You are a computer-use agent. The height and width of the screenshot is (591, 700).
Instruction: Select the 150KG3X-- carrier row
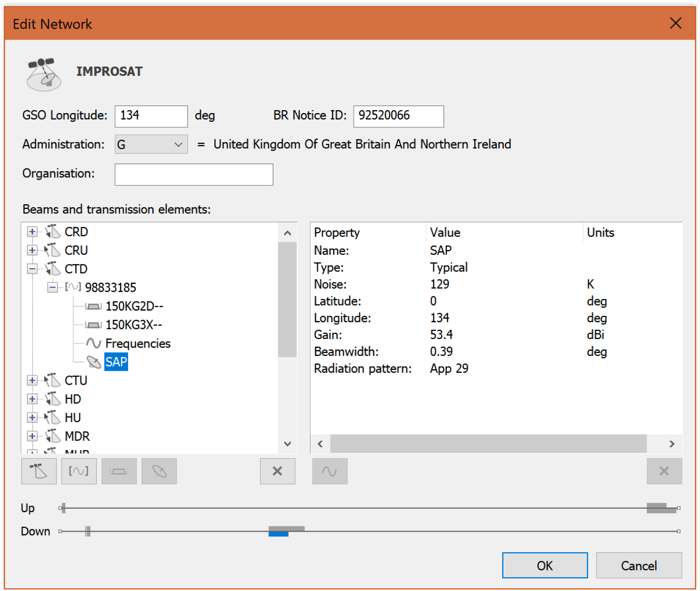(x=134, y=325)
